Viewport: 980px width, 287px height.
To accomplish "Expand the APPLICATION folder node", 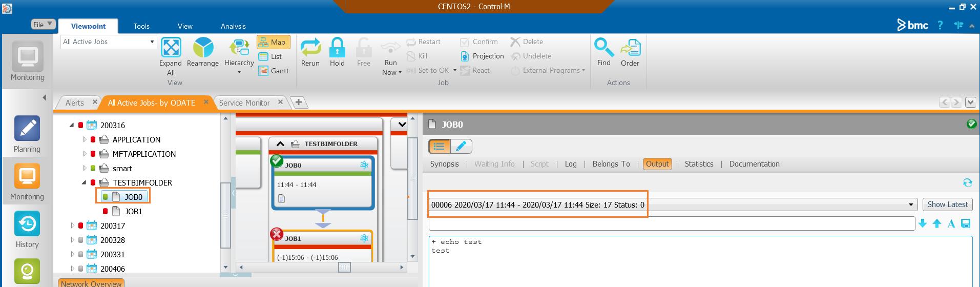I will coord(85,139).
